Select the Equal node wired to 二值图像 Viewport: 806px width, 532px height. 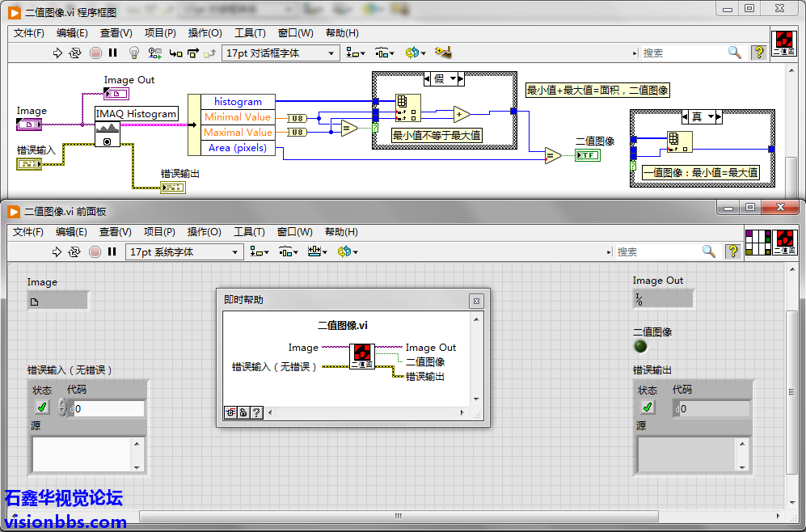(553, 155)
